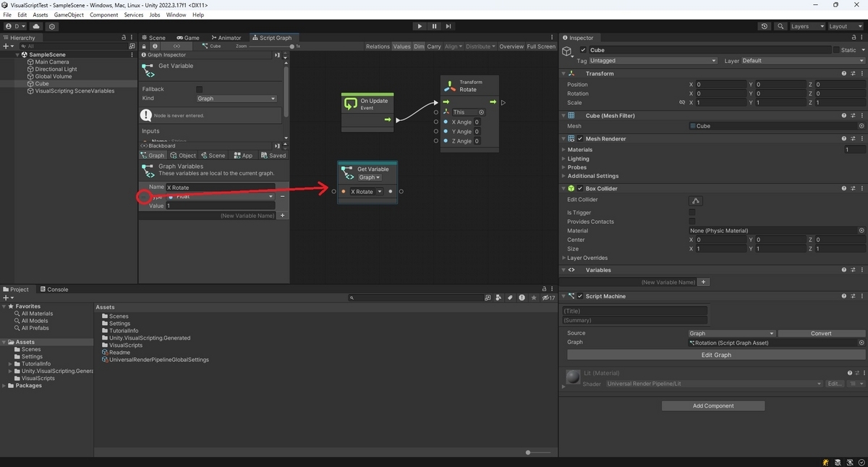868x467 pixels.
Task: Toggle the Graph Inspector info icon in toolbar
Action: (x=155, y=46)
